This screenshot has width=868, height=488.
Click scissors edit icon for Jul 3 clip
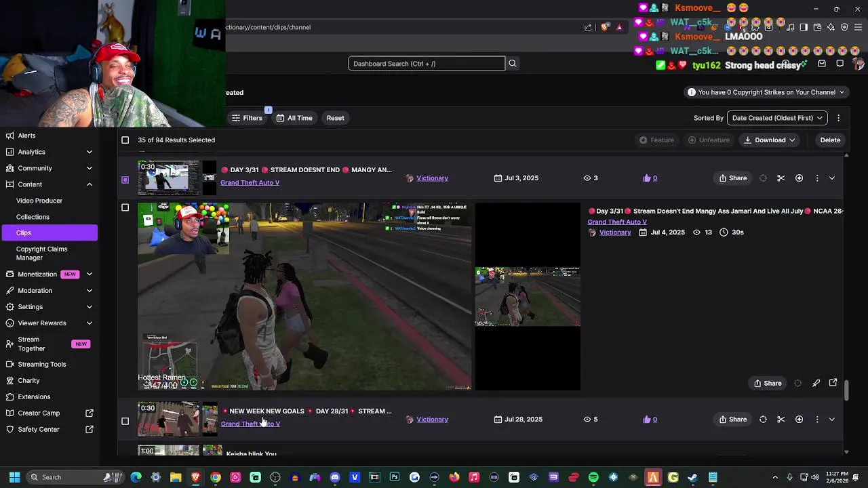tap(781, 178)
